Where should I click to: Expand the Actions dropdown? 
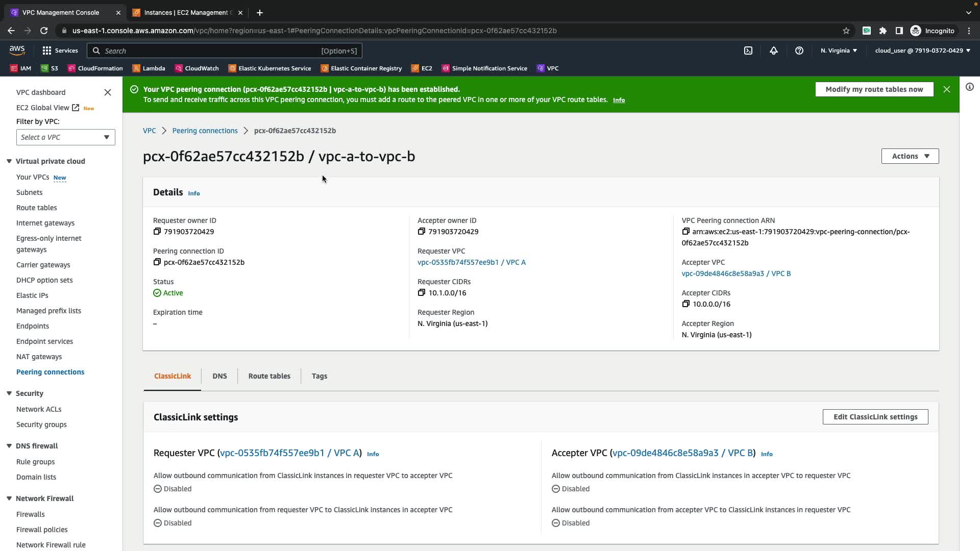pyautogui.click(x=910, y=156)
